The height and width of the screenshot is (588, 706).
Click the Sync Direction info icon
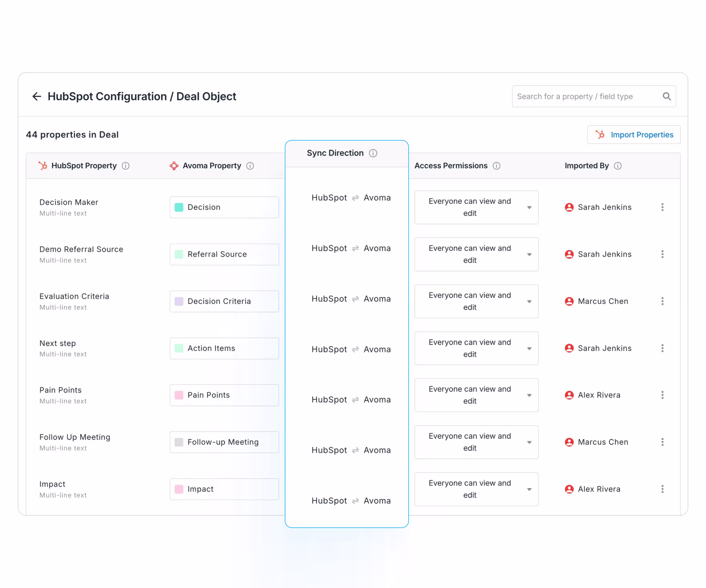pyautogui.click(x=373, y=153)
